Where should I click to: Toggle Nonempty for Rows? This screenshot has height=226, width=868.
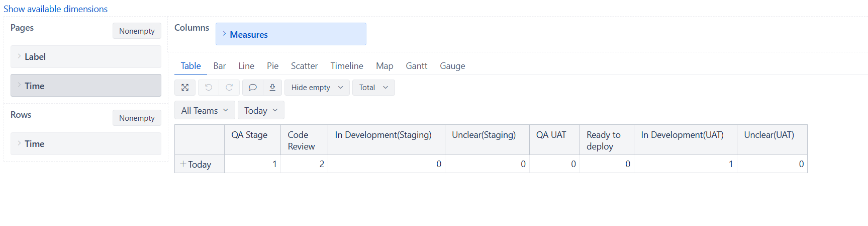(137, 118)
